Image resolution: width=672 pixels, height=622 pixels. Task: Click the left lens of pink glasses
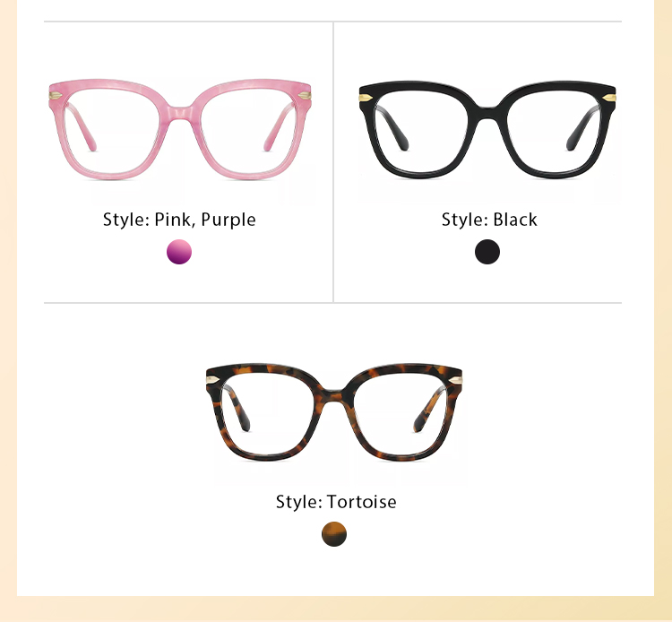pos(112,130)
